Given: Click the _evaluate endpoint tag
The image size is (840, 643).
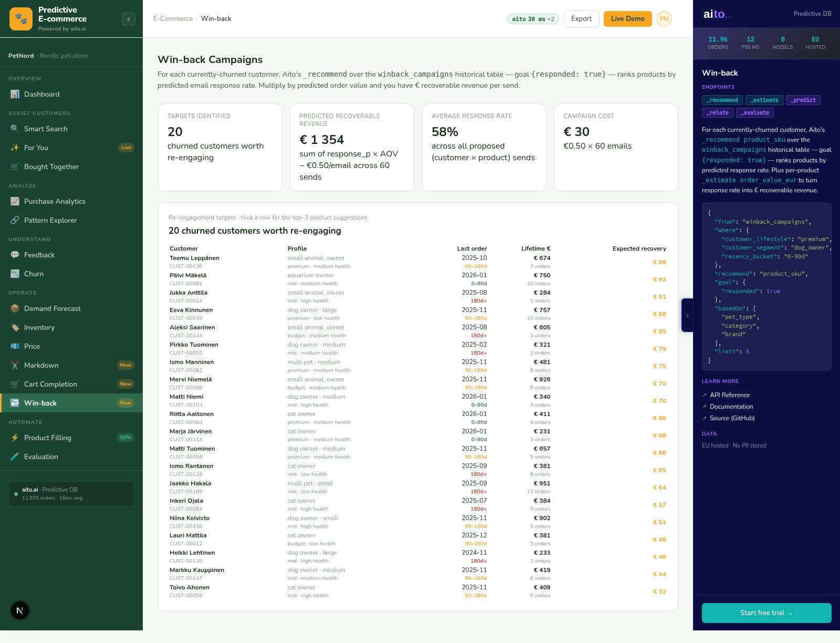Looking at the screenshot, I should [x=755, y=112].
